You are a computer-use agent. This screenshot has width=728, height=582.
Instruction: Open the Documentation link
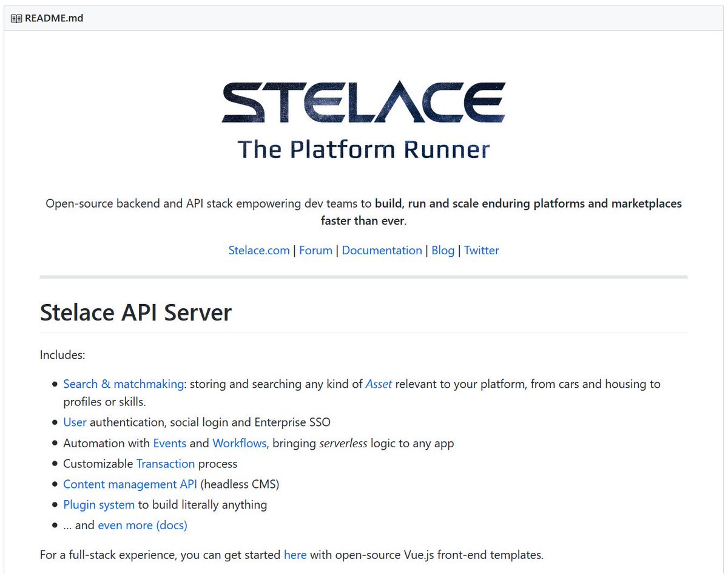tap(382, 250)
